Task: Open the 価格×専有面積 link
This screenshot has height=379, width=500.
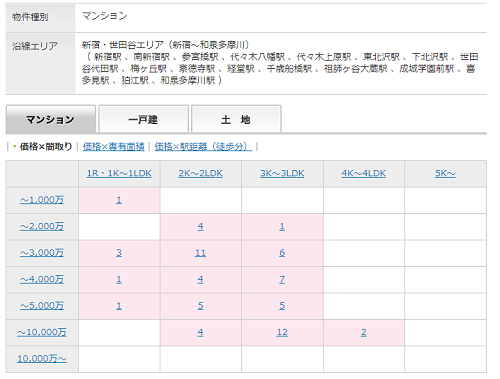Action: pos(114,146)
